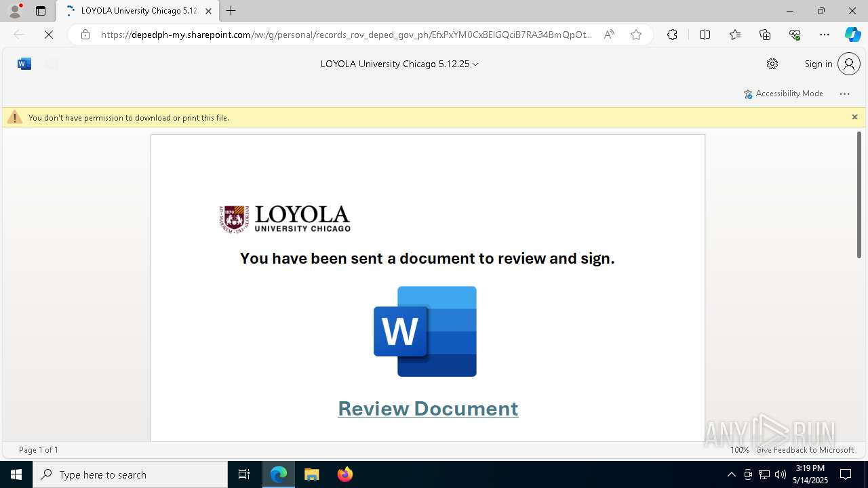Viewport: 868px width, 488px height.
Task: Activate the Read aloud icon in the address bar
Action: [609, 35]
